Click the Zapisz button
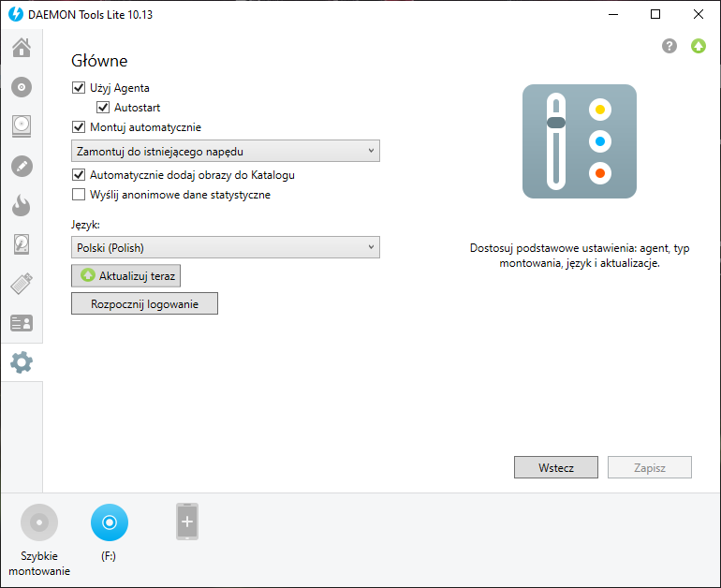The height and width of the screenshot is (588, 721). (649, 467)
